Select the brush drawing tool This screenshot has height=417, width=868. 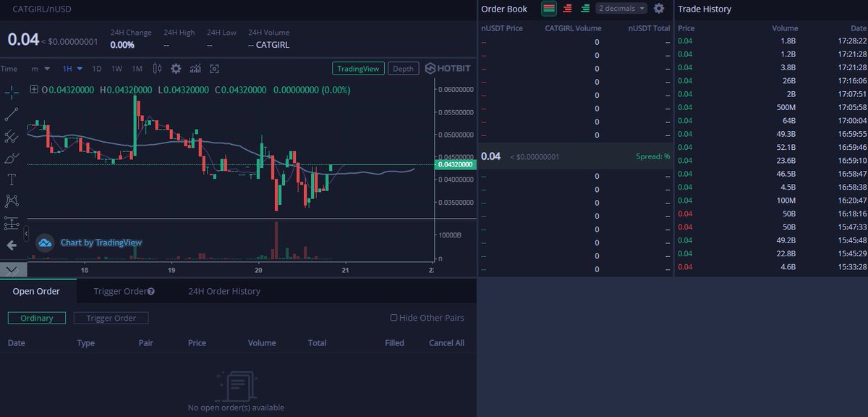pyautogui.click(x=12, y=157)
